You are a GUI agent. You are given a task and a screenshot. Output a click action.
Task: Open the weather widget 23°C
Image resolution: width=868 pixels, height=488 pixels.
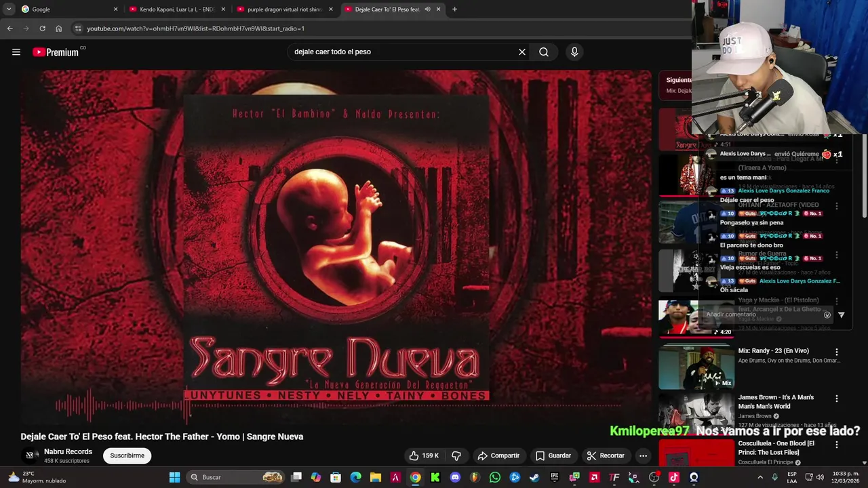37,477
